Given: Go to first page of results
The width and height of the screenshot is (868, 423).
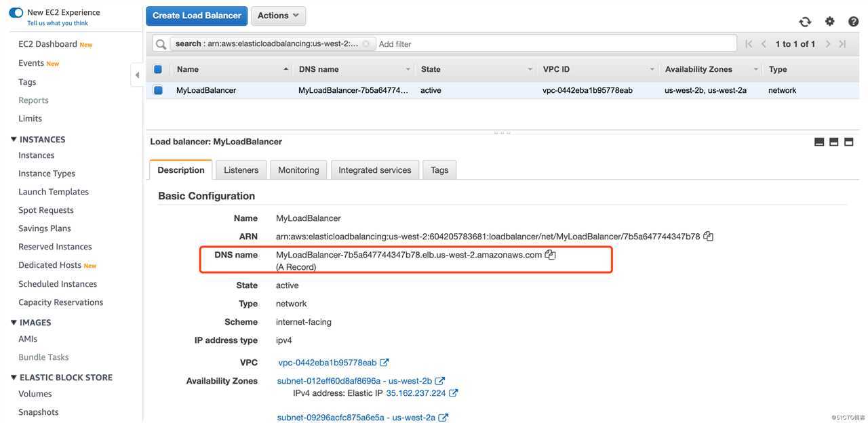Looking at the screenshot, I should pos(749,44).
